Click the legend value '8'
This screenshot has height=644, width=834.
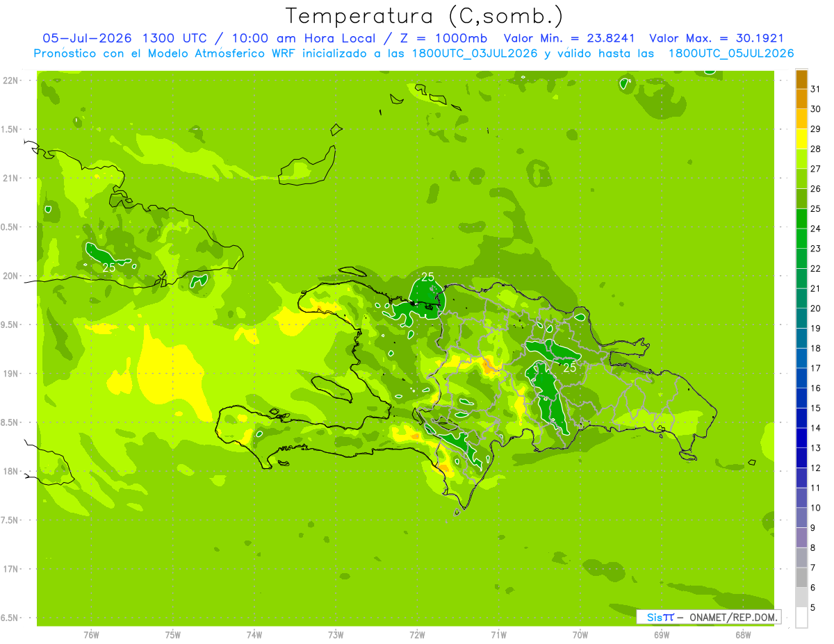tap(813, 548)
